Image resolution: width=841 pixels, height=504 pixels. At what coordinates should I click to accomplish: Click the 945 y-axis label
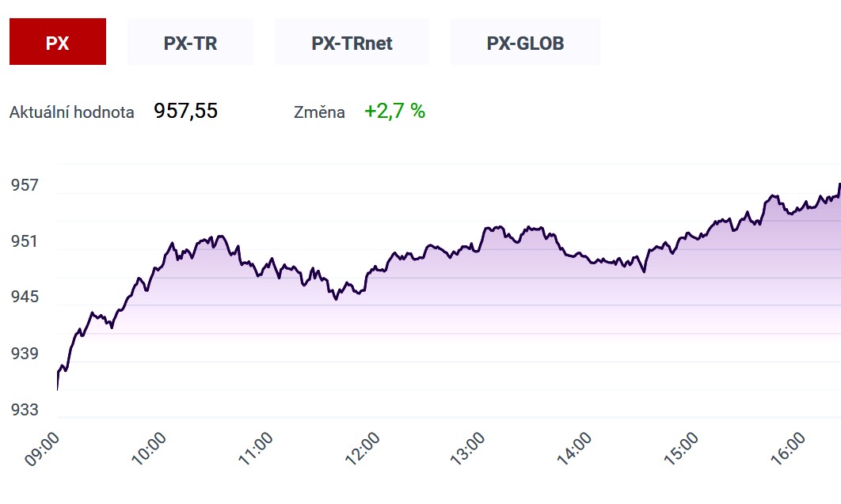25,296
